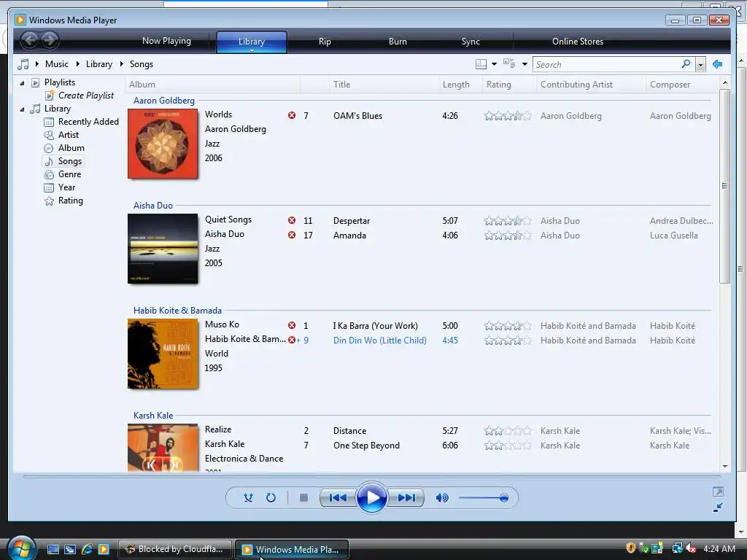Open the layout options icon

coord(481,64)
